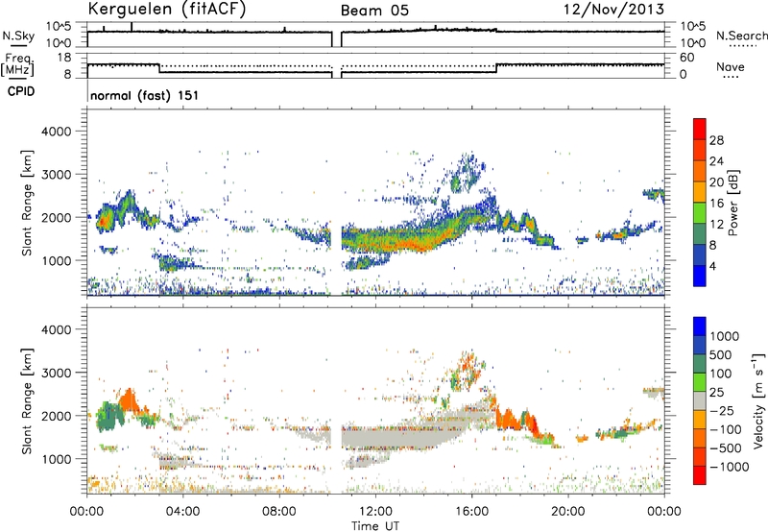Click the '4000' tick on power panel
Viewport: 768px width, 532px height.
point(57,132)
